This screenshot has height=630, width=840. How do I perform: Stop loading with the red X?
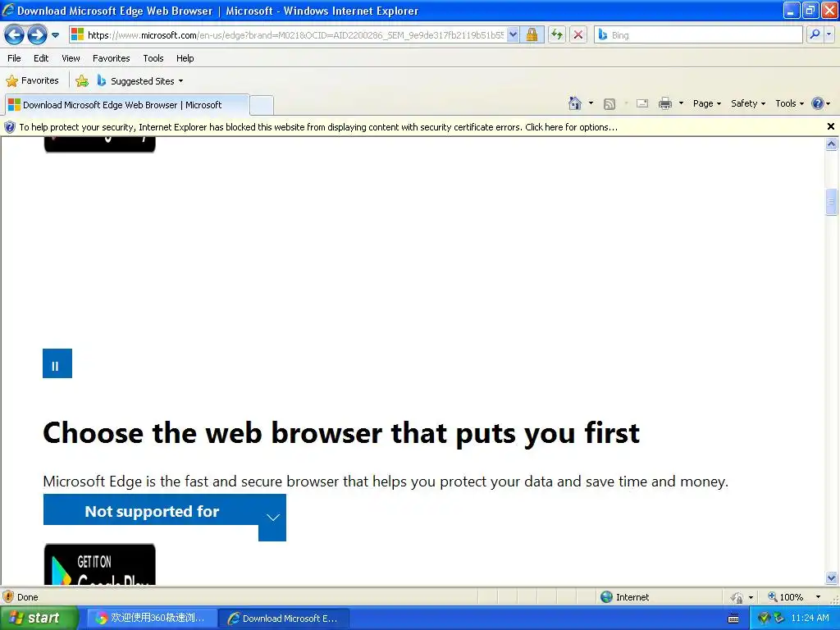(x=578, y=35)
